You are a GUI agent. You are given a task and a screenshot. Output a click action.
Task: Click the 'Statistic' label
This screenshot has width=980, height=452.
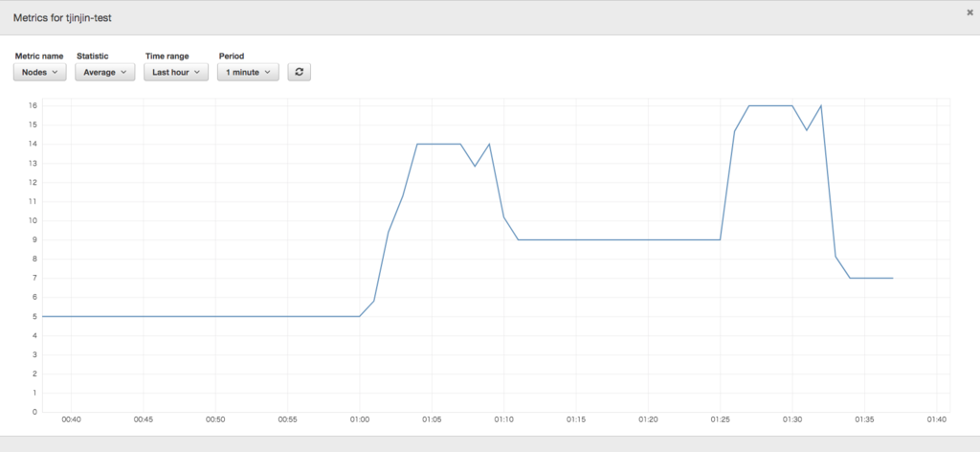click(93, 56)
